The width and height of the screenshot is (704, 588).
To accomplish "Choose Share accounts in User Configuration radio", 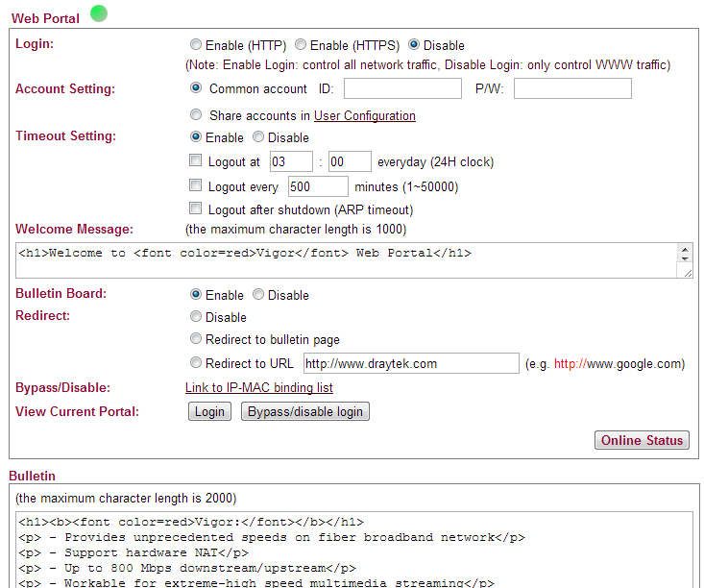I will pos(196,114).
